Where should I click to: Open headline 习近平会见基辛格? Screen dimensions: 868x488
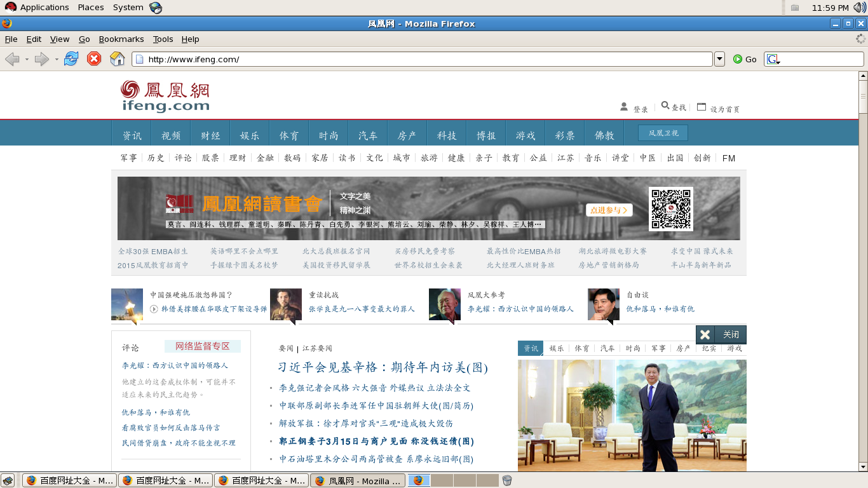(383, 367)
